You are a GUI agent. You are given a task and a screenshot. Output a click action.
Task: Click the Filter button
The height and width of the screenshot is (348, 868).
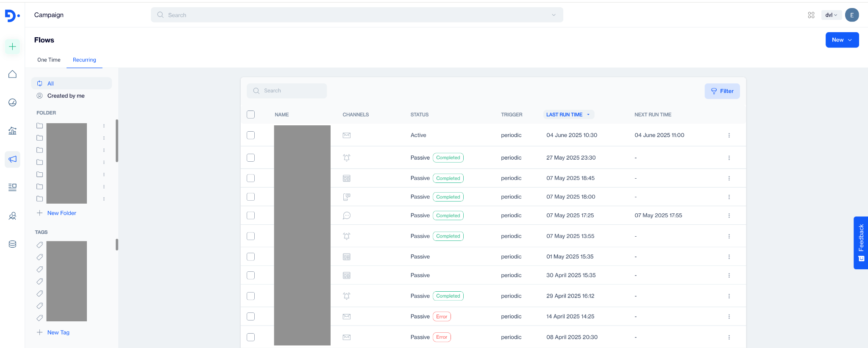[722, 91]
